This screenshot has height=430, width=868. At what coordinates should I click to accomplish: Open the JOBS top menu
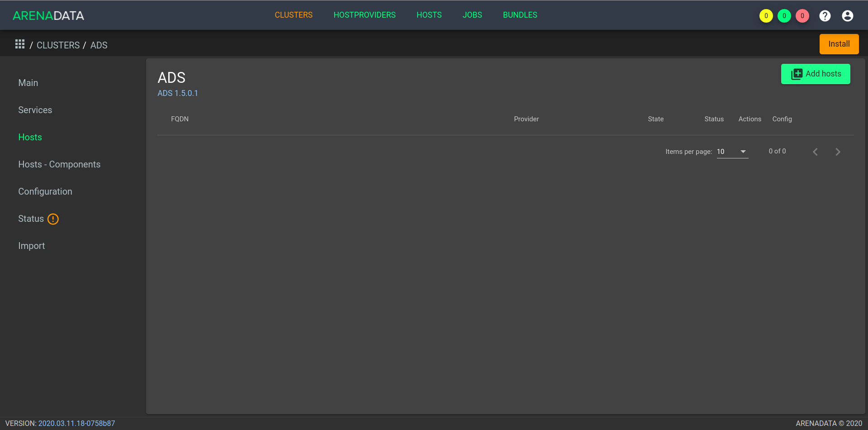(472, 15)
